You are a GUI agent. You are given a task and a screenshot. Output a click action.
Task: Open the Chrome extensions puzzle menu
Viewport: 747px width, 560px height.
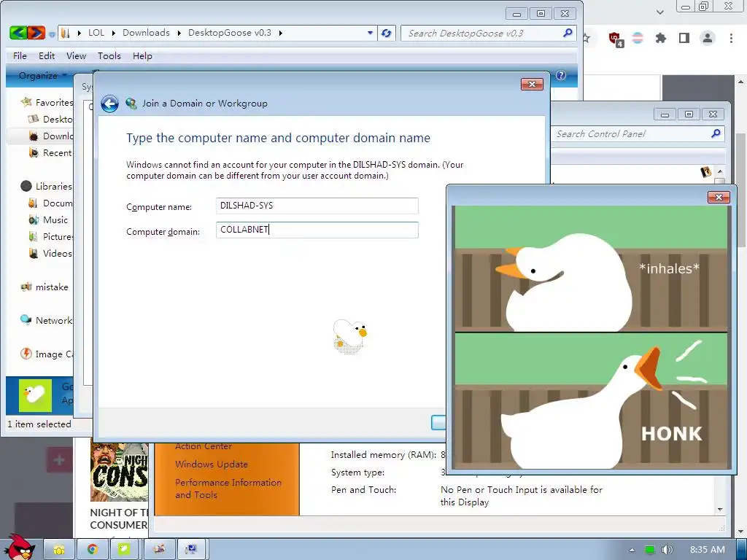660,38
